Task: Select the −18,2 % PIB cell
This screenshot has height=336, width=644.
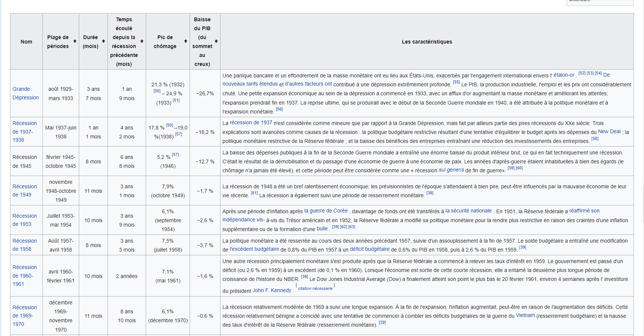Action: pos(205,132)
